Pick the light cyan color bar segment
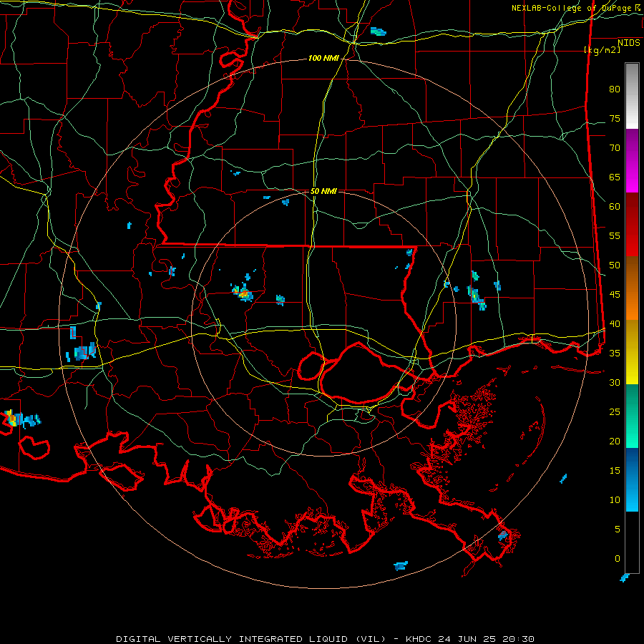 pos(632,496)
